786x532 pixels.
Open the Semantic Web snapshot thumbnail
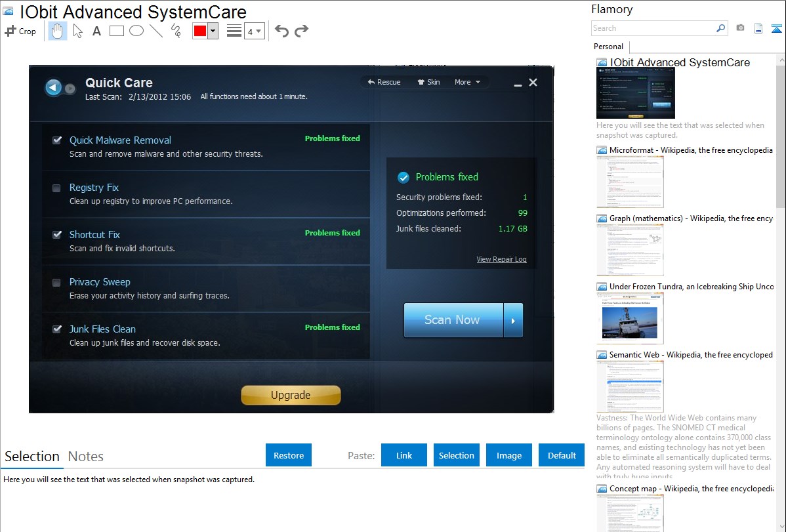630,386
